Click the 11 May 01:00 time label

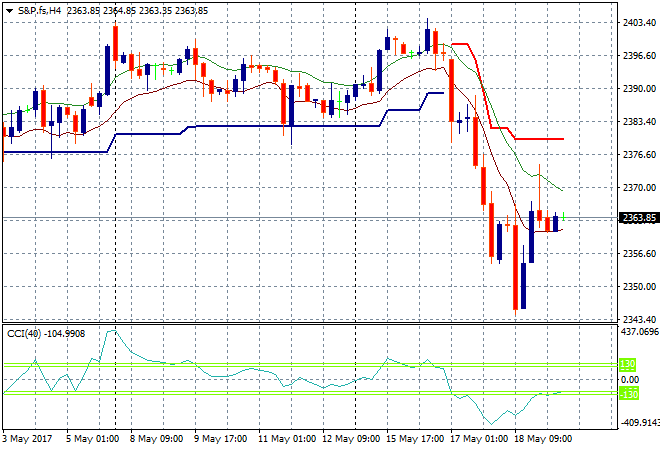[287, 439]
